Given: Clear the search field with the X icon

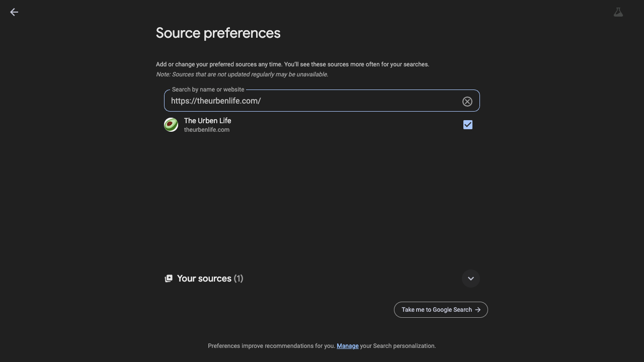Looking at the screenshot, I should click(467, 101).
